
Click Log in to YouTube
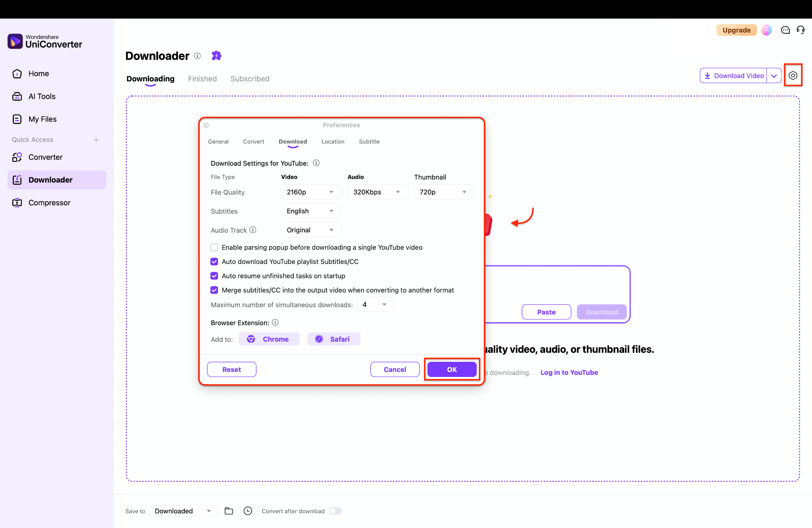pos(569,372)
